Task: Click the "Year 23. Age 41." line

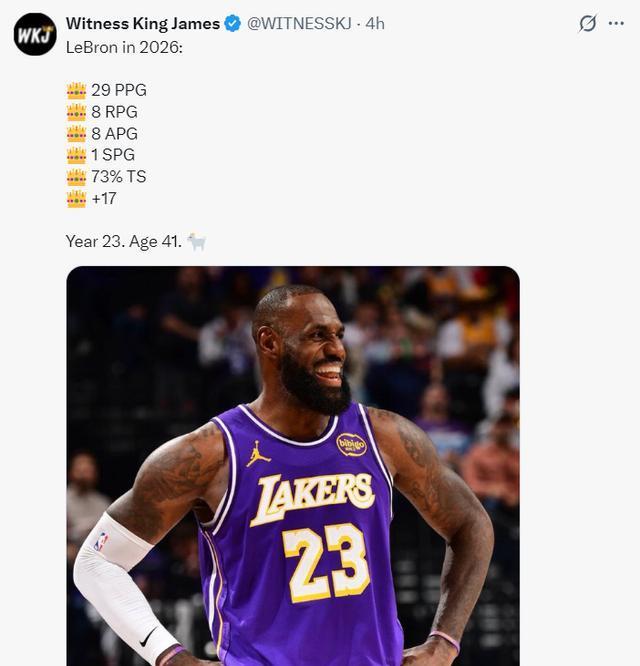Action: click(123, 242)
